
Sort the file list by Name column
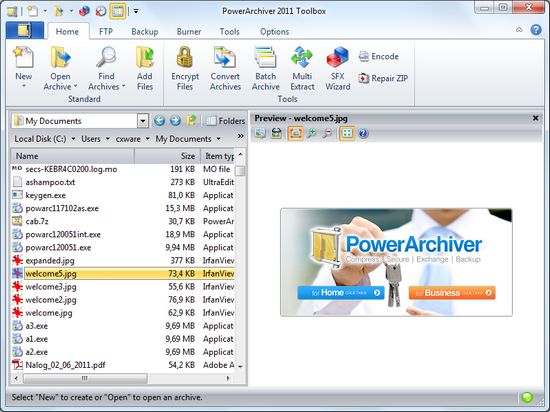tap(72, 156)
